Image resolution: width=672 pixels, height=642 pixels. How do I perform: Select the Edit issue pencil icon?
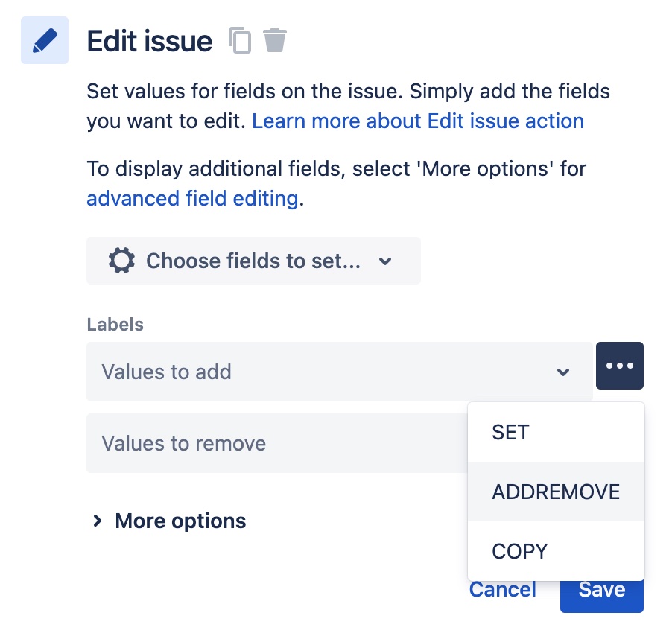click(44, 40)
